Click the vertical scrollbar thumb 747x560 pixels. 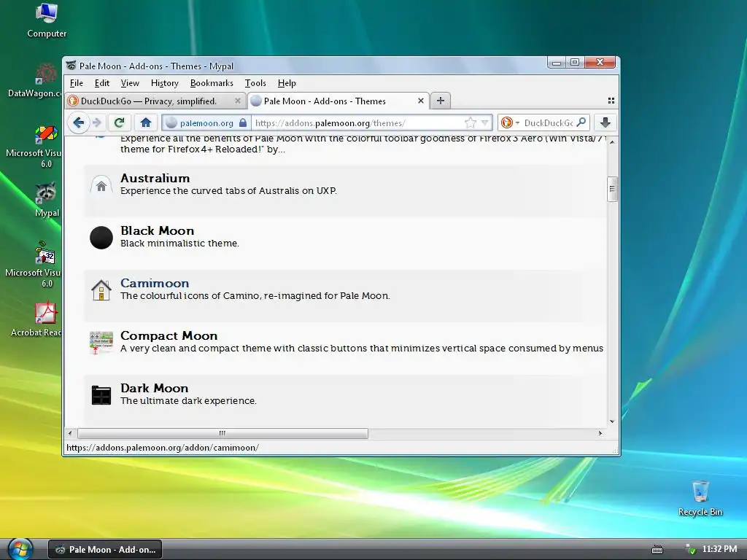(x=613, y=189)
